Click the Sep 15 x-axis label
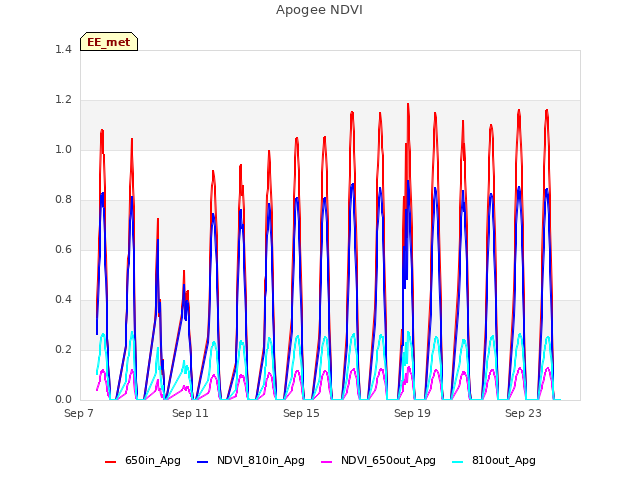Viewport: 640px width, 480px height. point(301,413)
